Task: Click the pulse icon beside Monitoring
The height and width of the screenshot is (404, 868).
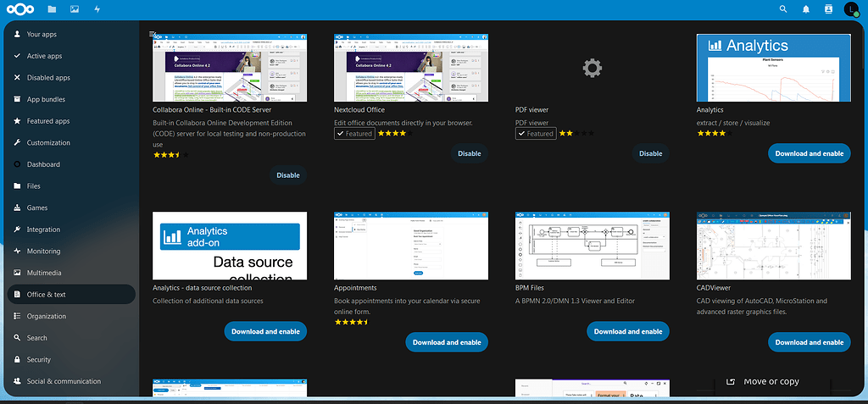Action: (17, 252)
